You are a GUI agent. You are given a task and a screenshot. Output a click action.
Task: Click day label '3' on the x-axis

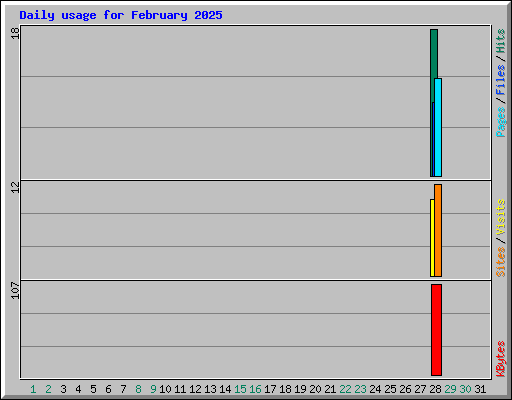click(x=63, y=389)
